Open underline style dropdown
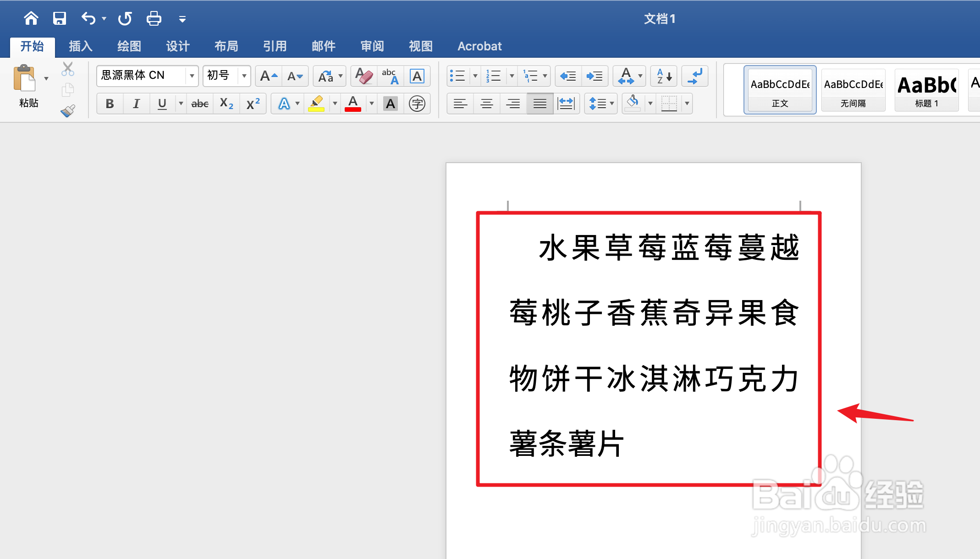980x559 pixels. (x=181, y=104)
